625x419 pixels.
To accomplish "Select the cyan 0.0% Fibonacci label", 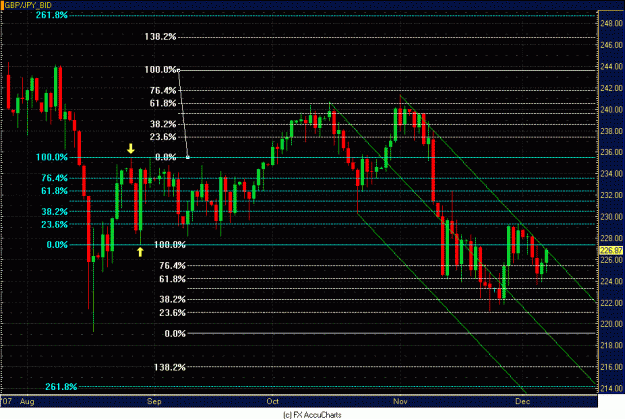I will 57,245.
